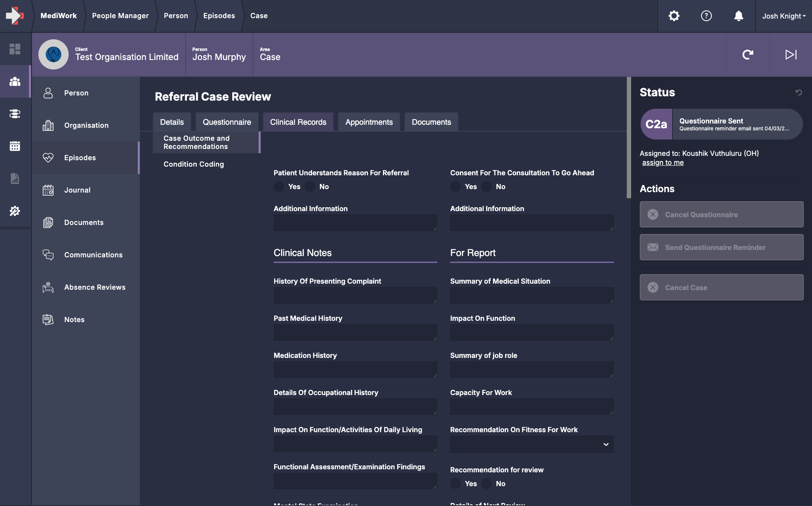Open the settings gear icon
The image size is (812, 506).
click(x=674, y=16)
